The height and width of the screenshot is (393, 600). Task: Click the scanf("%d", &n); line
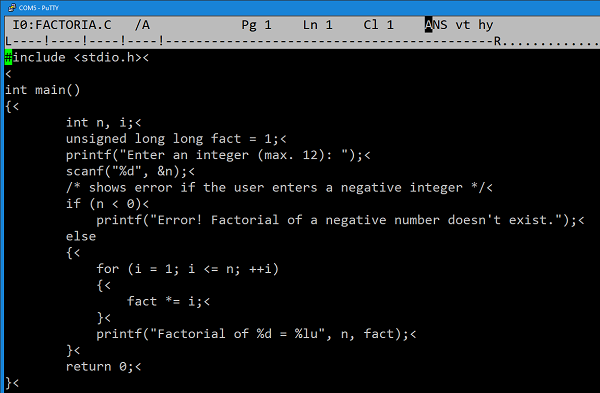pos(127,171)
